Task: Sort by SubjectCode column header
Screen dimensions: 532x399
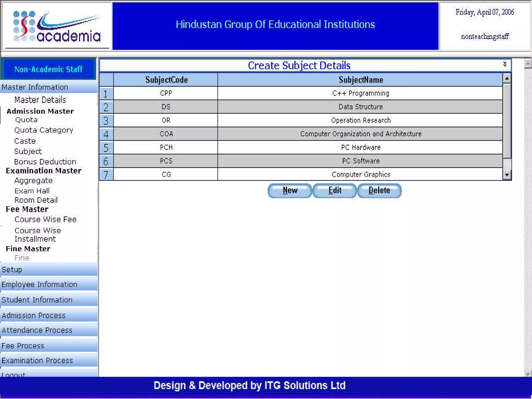Action: click(166, 80)
